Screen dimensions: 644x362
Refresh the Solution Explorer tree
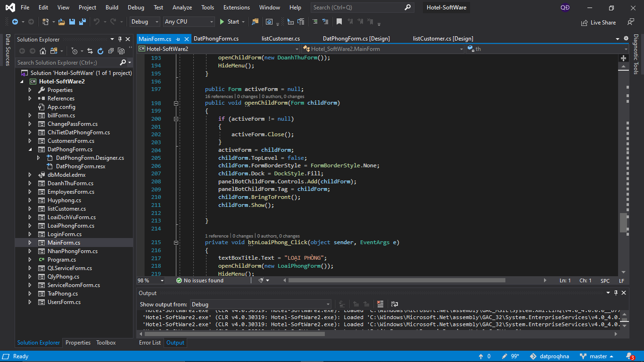click(x=100, y=51)
